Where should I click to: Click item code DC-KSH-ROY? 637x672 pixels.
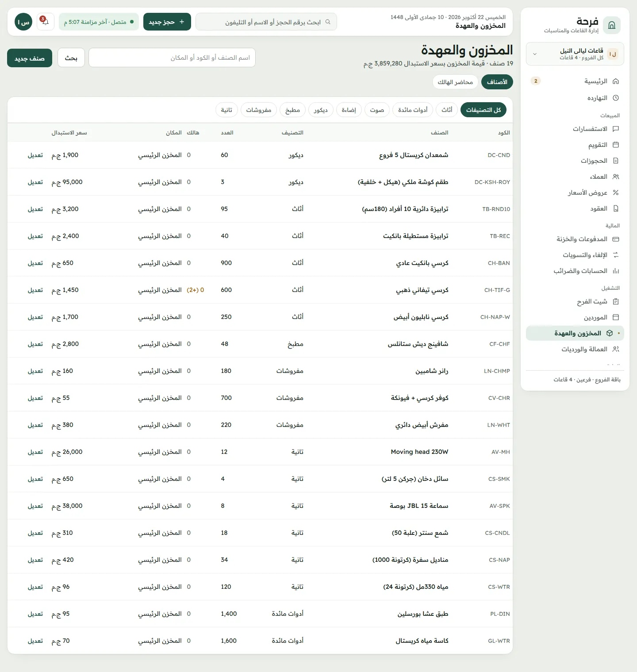(492, 182)
